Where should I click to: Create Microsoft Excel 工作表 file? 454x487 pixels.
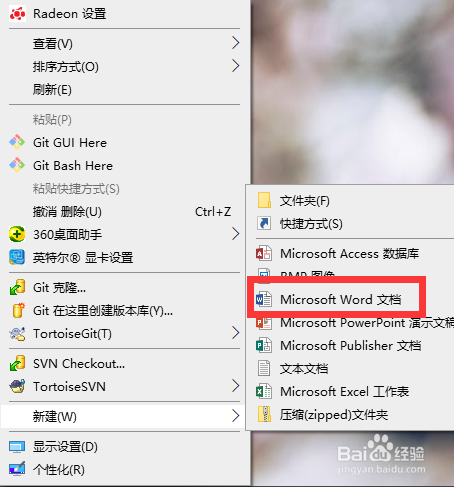344,392
